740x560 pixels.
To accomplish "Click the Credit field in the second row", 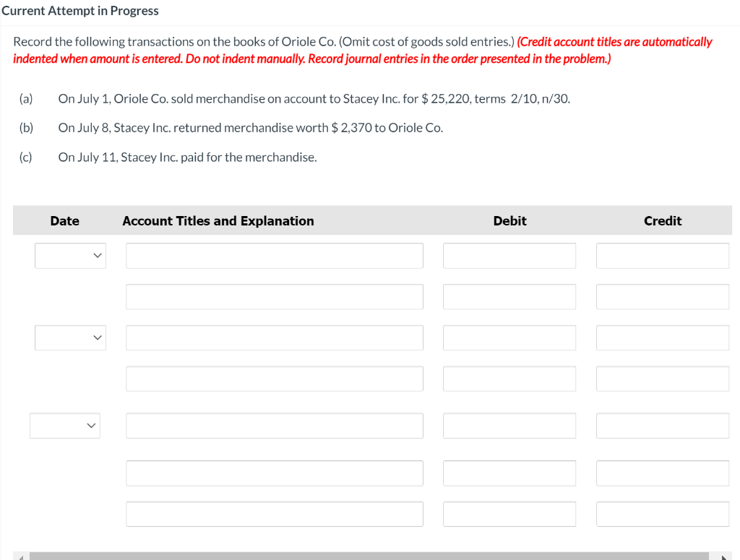I will [x=662, y=296].
